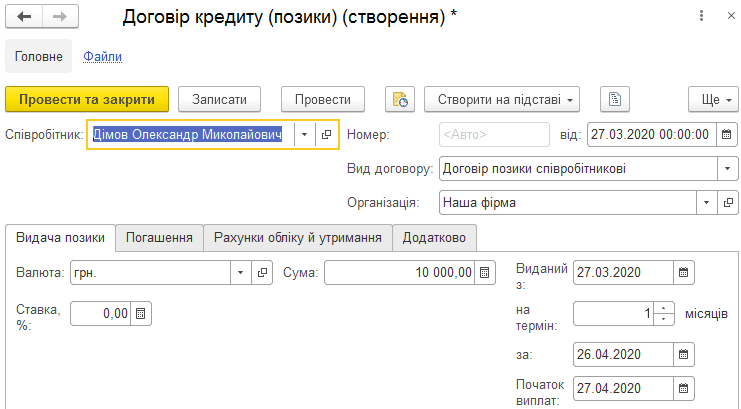This screenshot has width=741, height=409.
Task: Open the Створити на підставі dropdown
Action: [502, 99]
